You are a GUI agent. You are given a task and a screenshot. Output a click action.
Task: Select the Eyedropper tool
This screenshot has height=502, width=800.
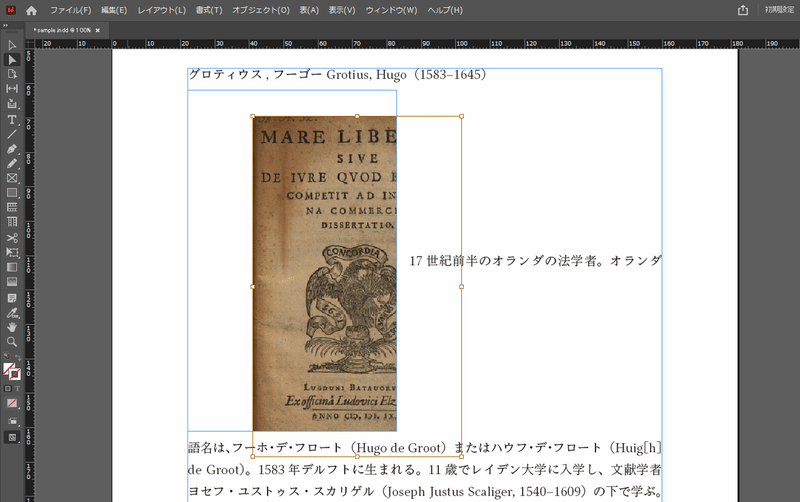tap(12, 313)
